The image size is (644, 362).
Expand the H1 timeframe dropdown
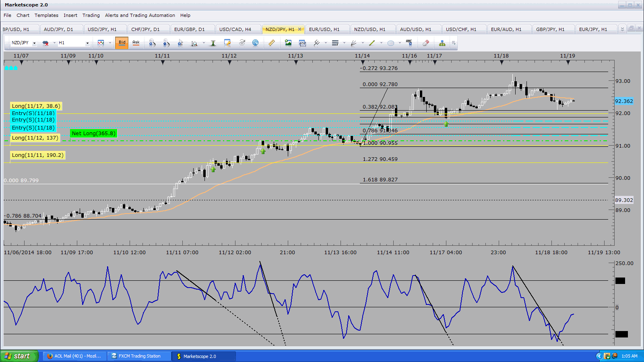click(x=87, y=43)
